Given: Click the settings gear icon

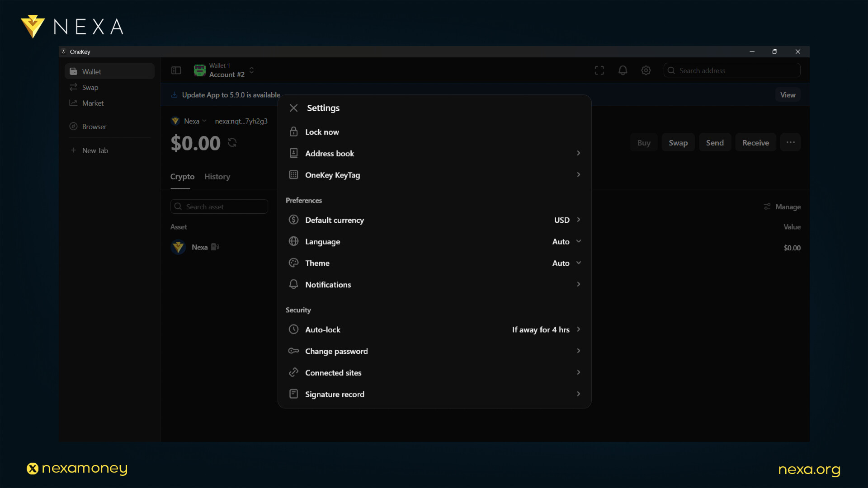Looking at the screenshot, I should click(x=646, y=70).
